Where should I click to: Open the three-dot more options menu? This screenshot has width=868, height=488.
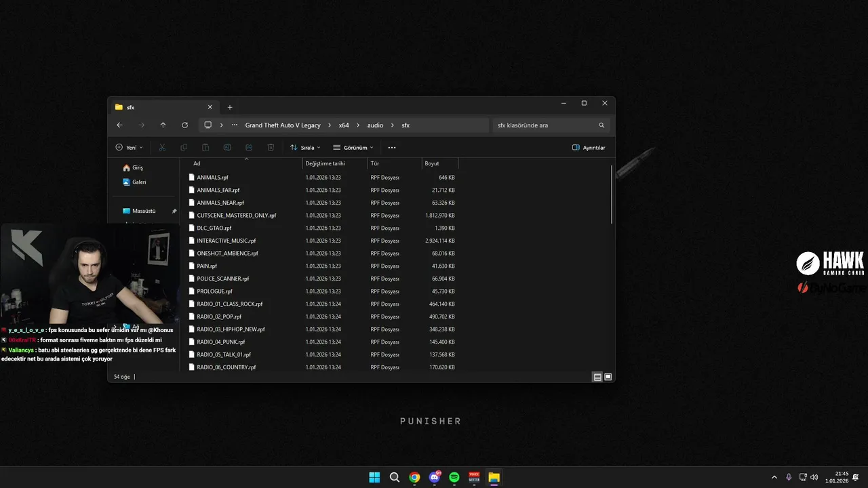(x=391, y=147)
